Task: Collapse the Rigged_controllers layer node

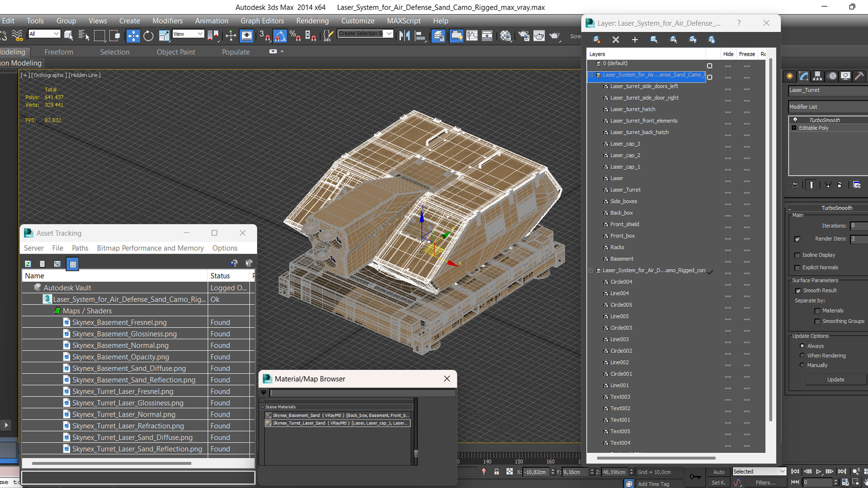Action: pos(591,271)
